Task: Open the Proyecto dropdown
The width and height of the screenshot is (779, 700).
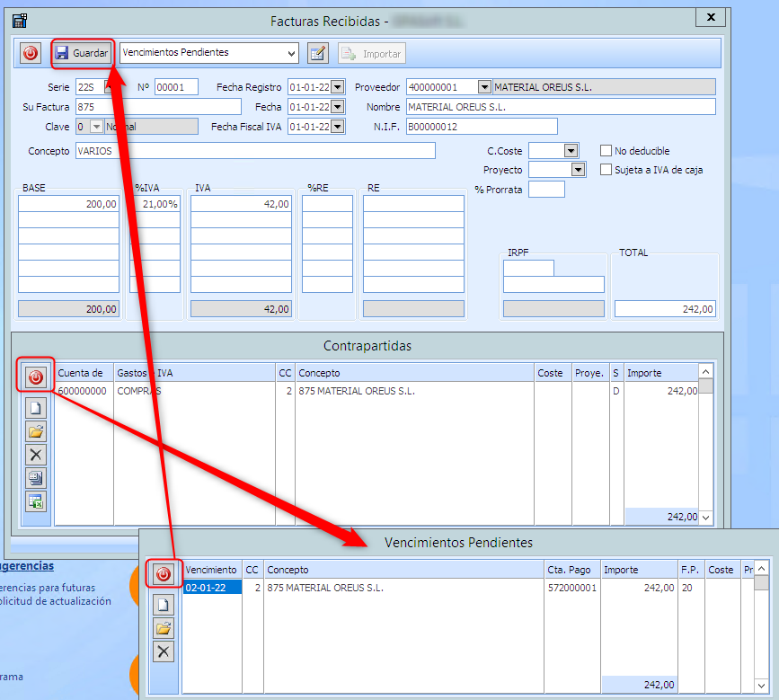Action: coord(578,169)
